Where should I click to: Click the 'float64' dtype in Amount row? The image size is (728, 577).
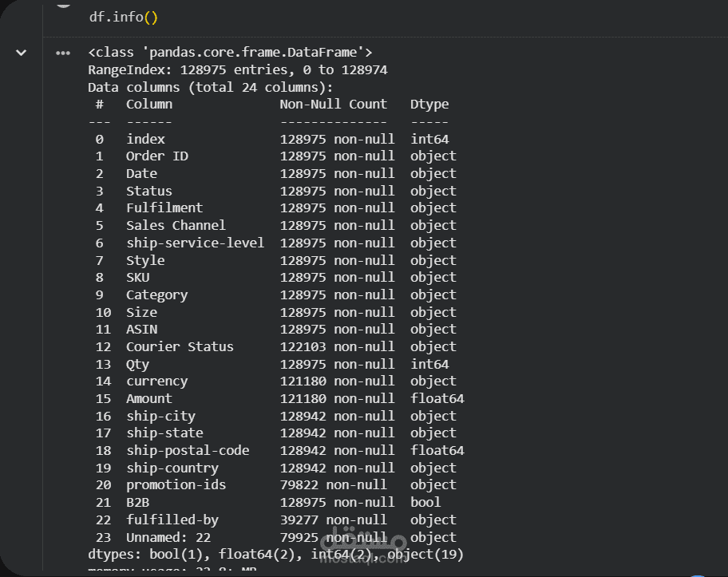coord(437,398)
